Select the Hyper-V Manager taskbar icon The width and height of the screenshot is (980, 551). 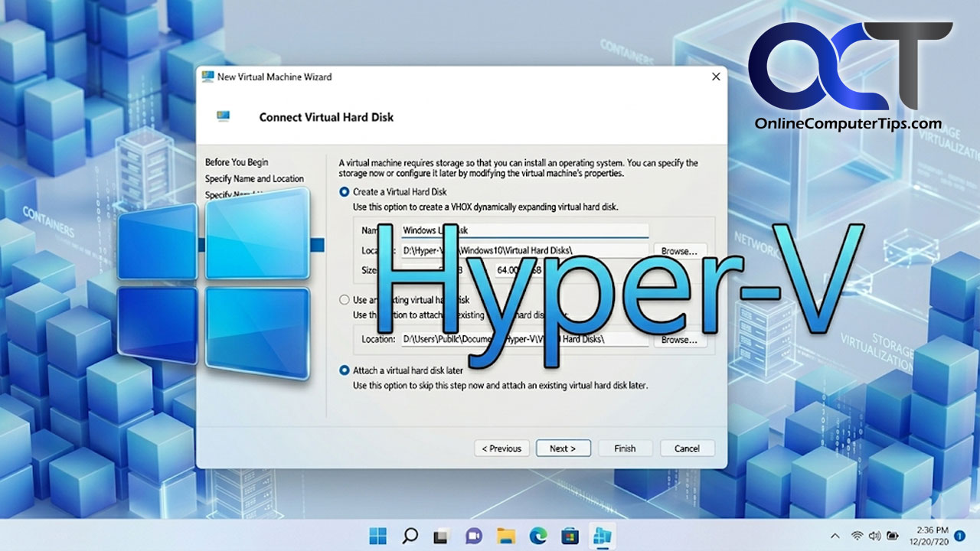[603, 536]
